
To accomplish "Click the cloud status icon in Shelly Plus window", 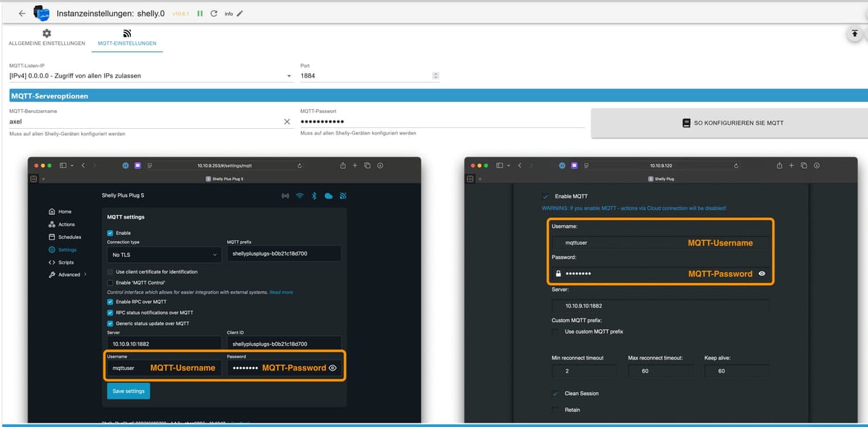I will click(x=329, y=195).
